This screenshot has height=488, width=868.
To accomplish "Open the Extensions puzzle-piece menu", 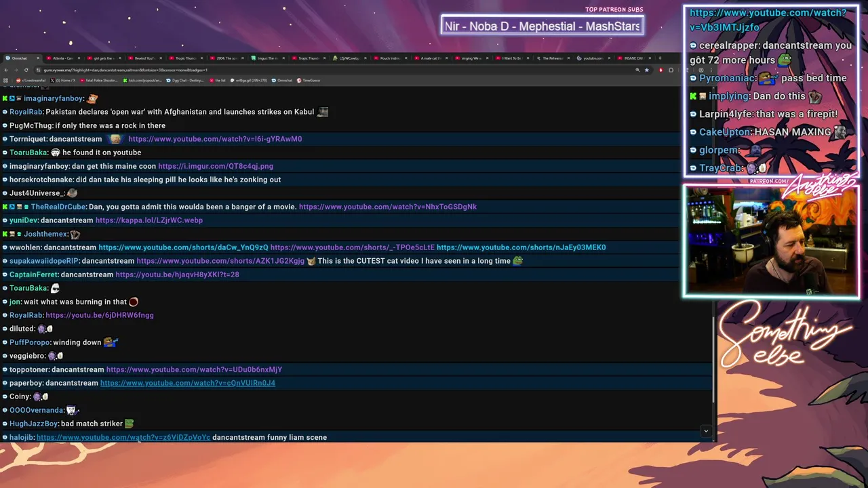I will coord(671,70).
